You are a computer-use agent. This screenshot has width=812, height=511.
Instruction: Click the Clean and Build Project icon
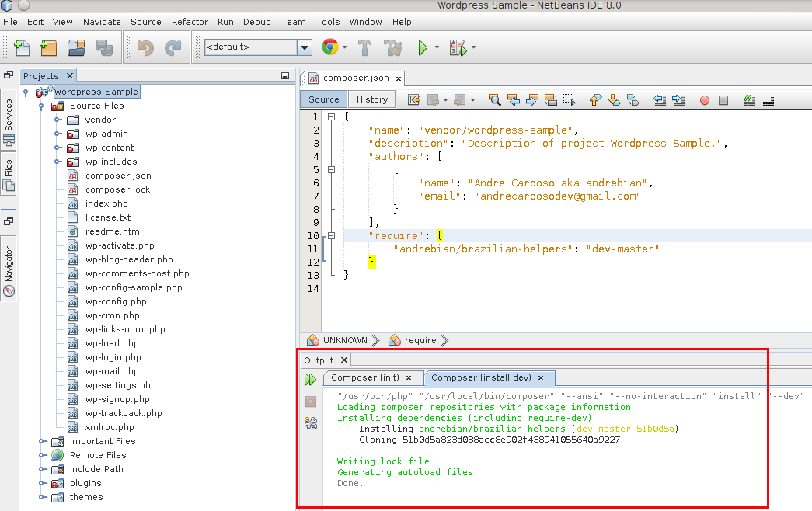coord(393,47)
